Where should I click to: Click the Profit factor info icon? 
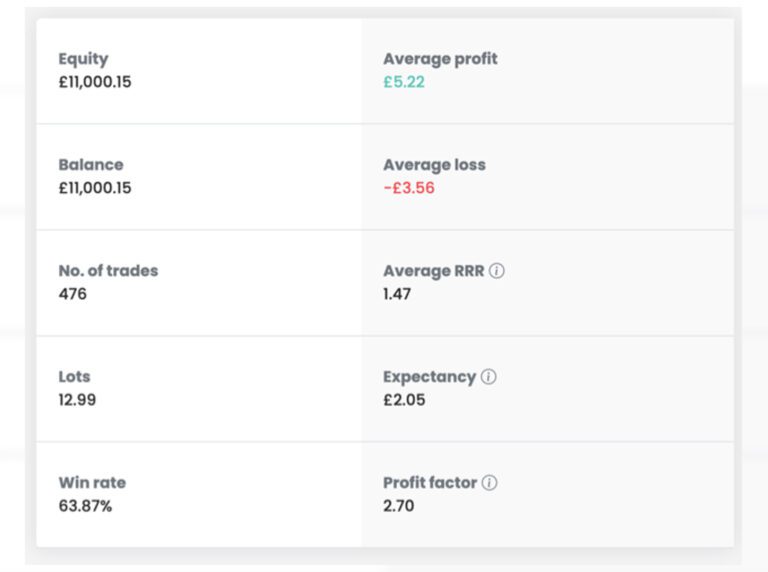click(489, 483)
